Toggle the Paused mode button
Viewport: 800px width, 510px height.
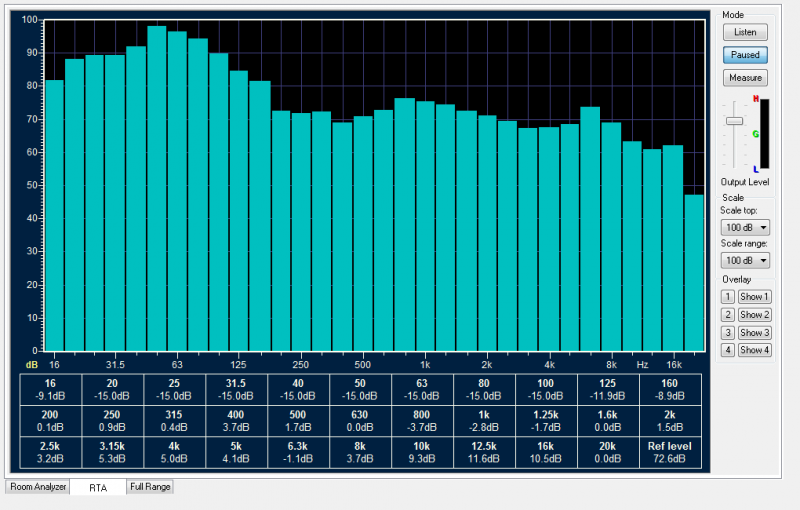click(x=745, y=55)
